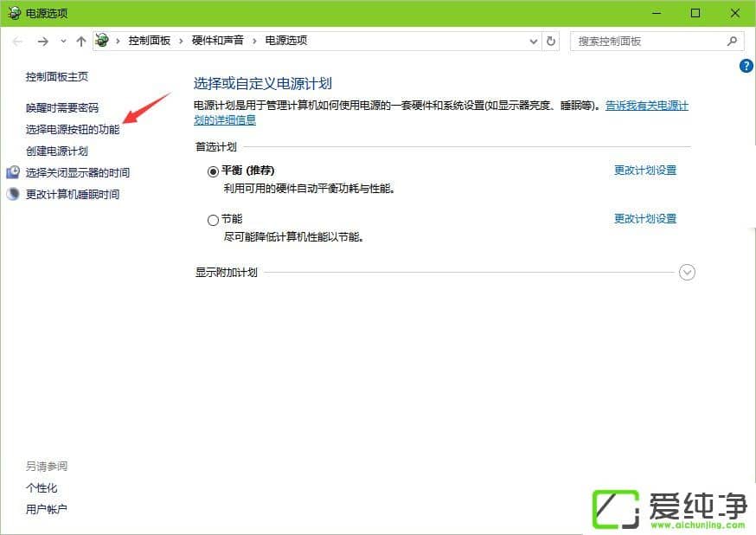756x535 pixels.
Task: Click the back navigation arrow
Action: coord(18,41)
